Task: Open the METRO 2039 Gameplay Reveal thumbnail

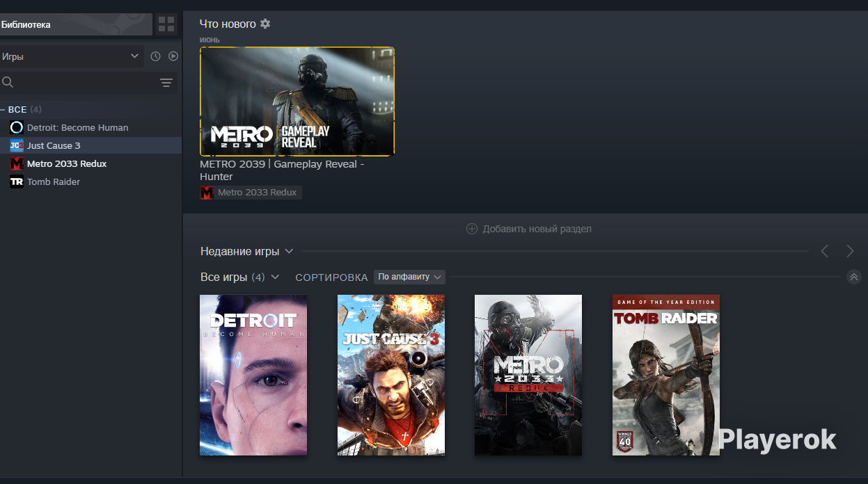Action: (297, 102)
